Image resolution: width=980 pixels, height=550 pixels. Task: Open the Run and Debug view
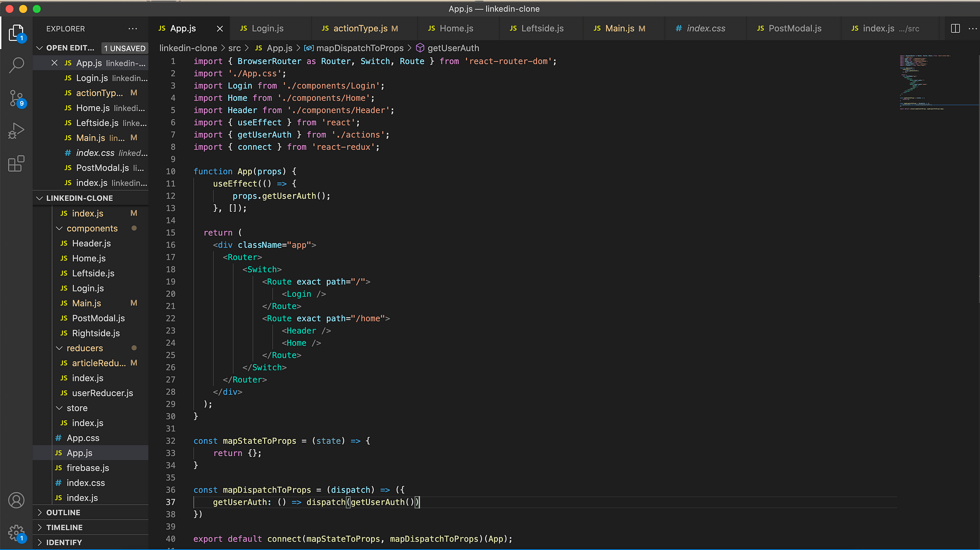tap(16, 131)
